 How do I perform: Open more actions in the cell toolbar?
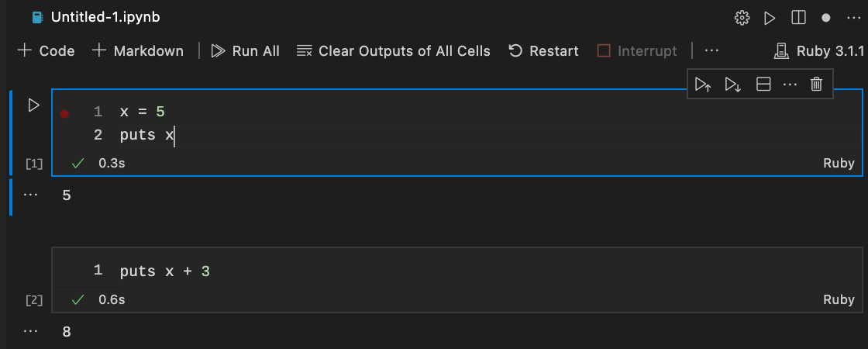coord(790,85)
